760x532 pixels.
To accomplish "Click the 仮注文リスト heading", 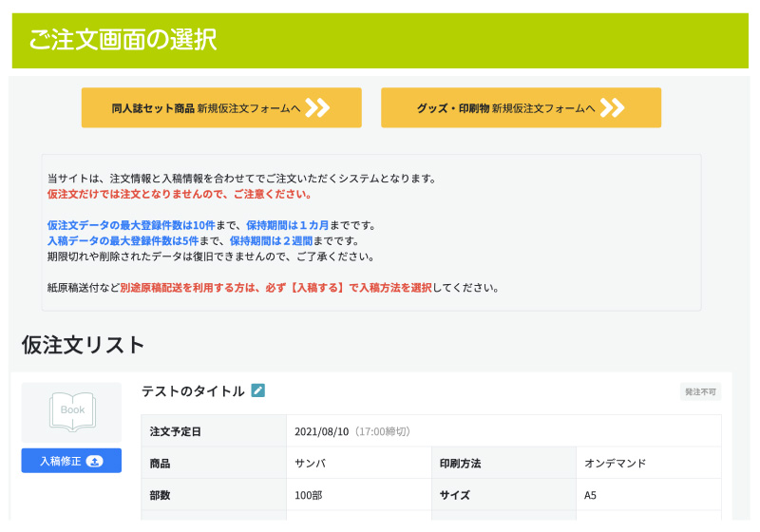I will tap(83, 346).
